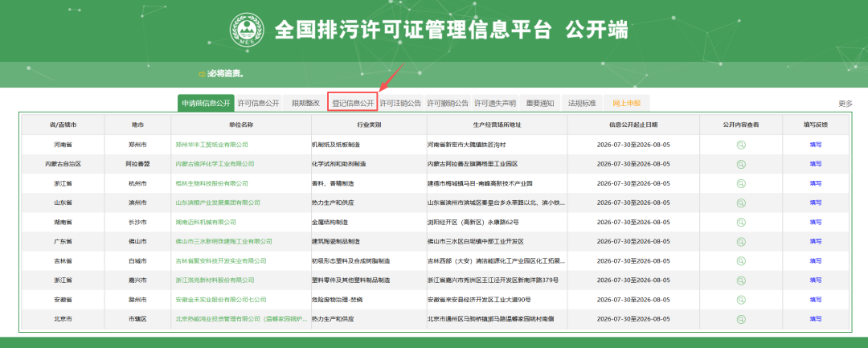Select the 内蒙古自治区 province cell
This screenshot has width=868, height=348.
[x=63, y=164]
